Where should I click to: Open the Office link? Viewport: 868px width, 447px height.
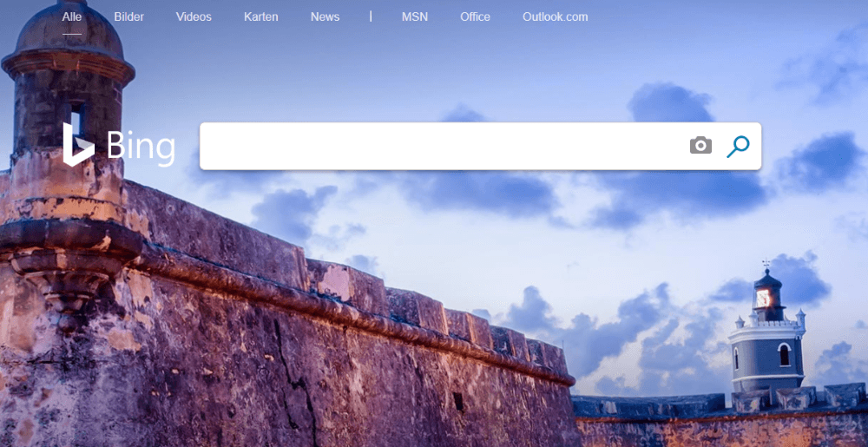(x=475, y=16)
